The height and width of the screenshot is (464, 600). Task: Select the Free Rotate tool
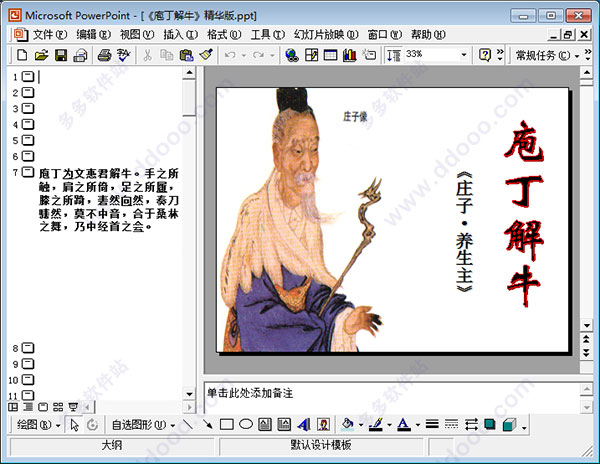pyautogui.click(x=92, y=425)
